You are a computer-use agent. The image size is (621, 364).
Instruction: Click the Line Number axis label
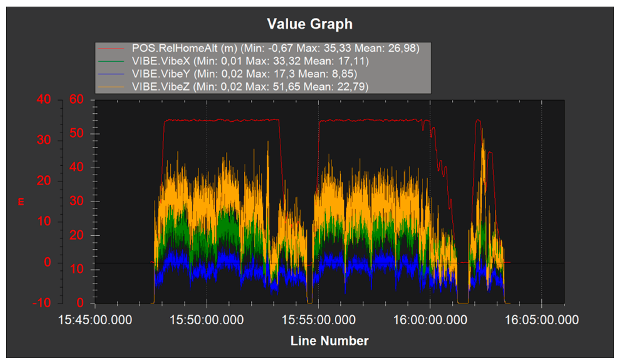pos(329,341)
